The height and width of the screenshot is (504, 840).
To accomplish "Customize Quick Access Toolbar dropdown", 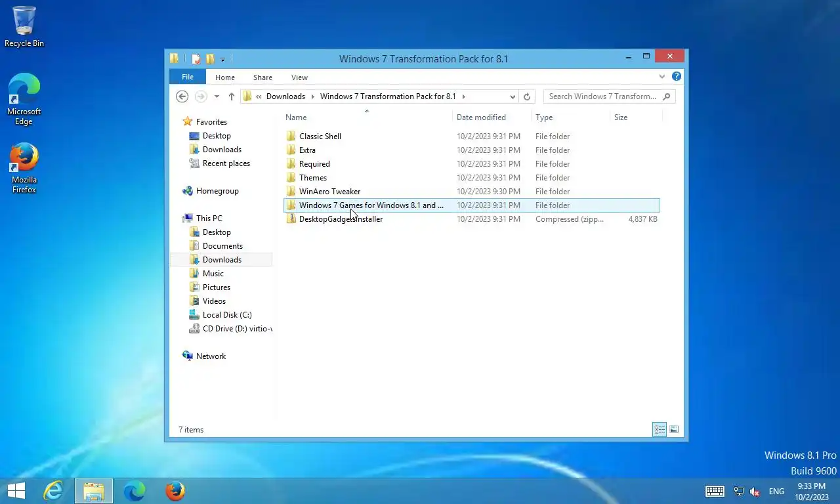I will pos(222,60).
